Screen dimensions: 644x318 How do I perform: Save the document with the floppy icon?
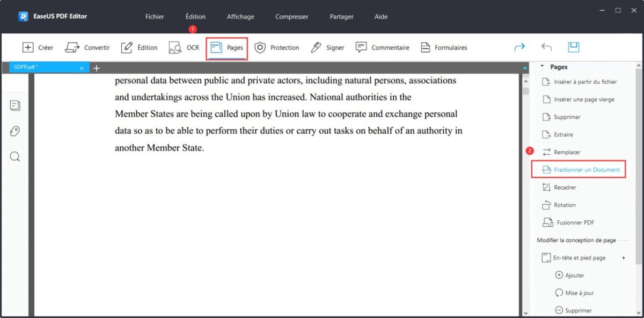pos(574,47)
